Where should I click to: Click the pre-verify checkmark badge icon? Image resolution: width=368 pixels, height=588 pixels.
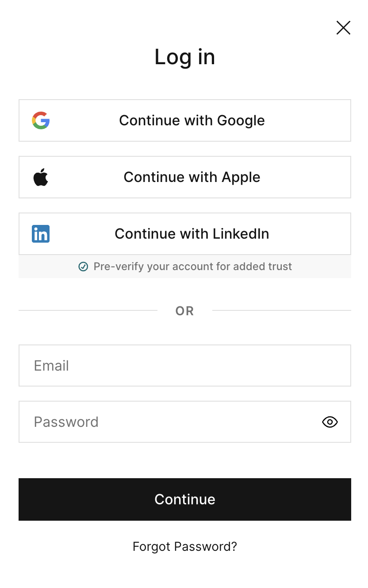click(x=83, y=266)
